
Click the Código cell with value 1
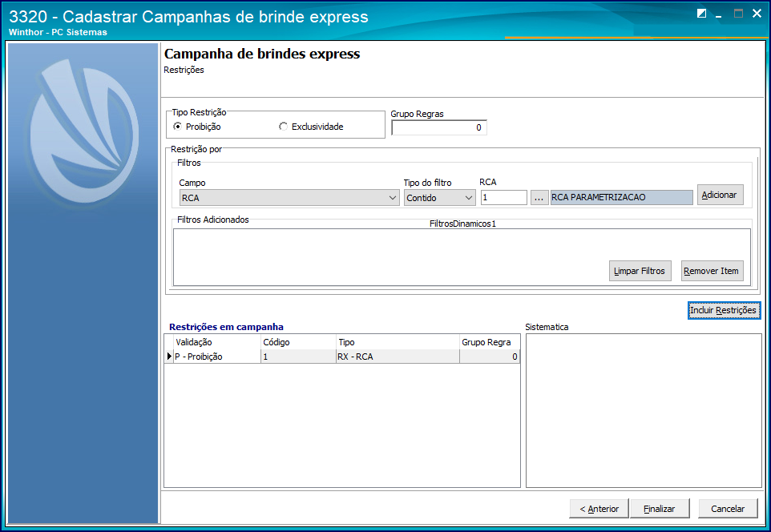(298, 357)
